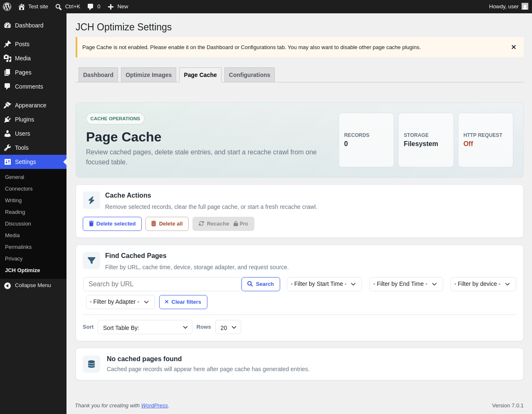Screen dimensions: 532x414
Task: Click the Cache Actions lightning icon
Action: (x=91, y=200)
